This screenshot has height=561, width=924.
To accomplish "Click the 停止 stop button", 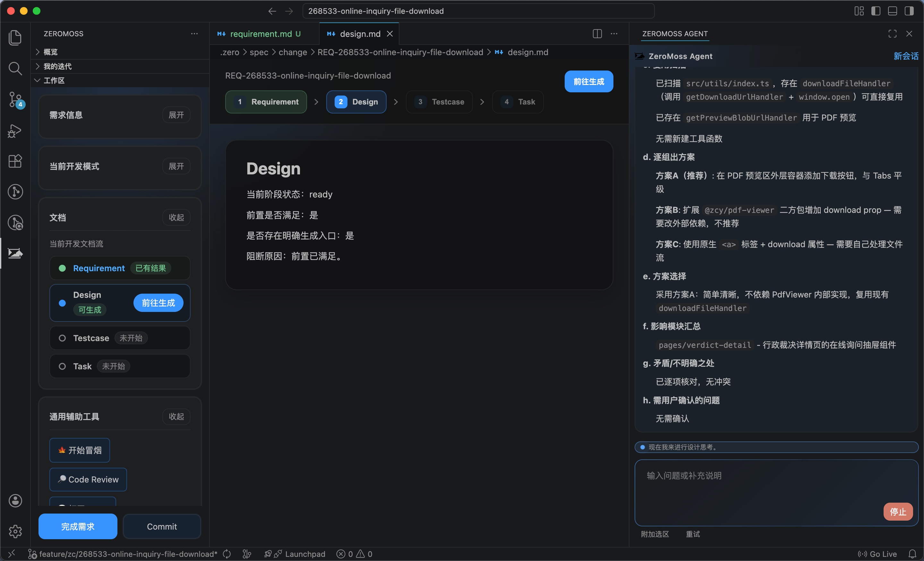I will tap(898, 512).
